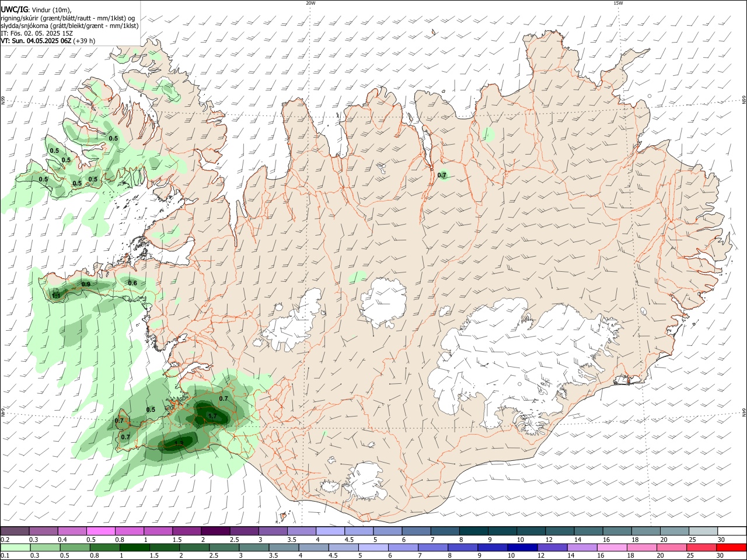Click the red 30 rain legend swatch
Screen dimensions: 747x560
point(731,547)
